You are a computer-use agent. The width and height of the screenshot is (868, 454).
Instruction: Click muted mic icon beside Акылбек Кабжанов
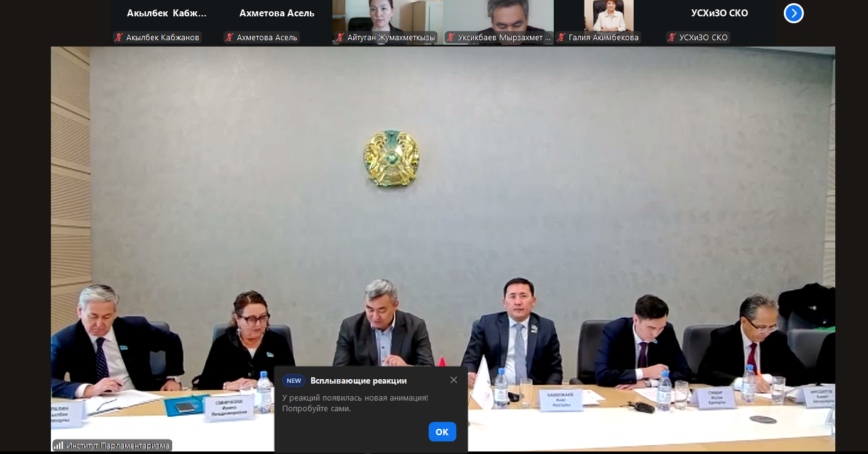119,38
